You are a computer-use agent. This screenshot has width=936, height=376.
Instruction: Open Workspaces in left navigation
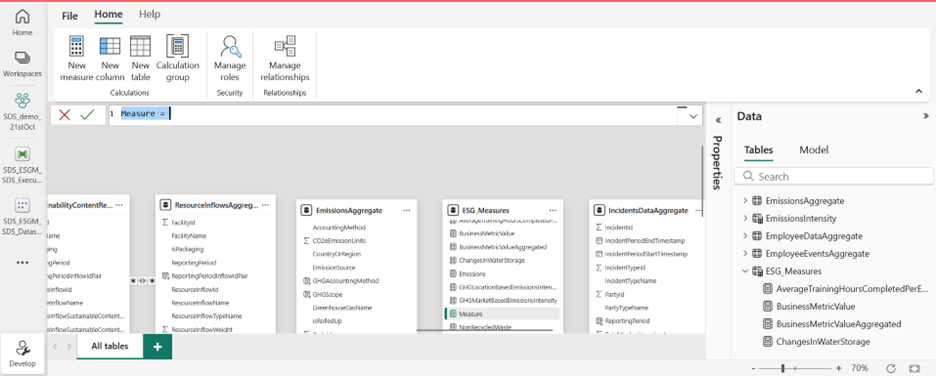click(x=22, y=64)
